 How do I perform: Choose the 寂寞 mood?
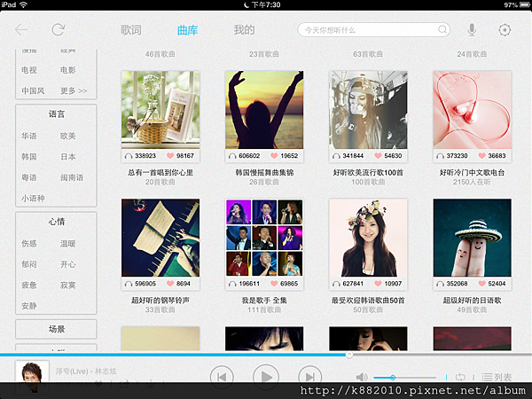(68, 285)
